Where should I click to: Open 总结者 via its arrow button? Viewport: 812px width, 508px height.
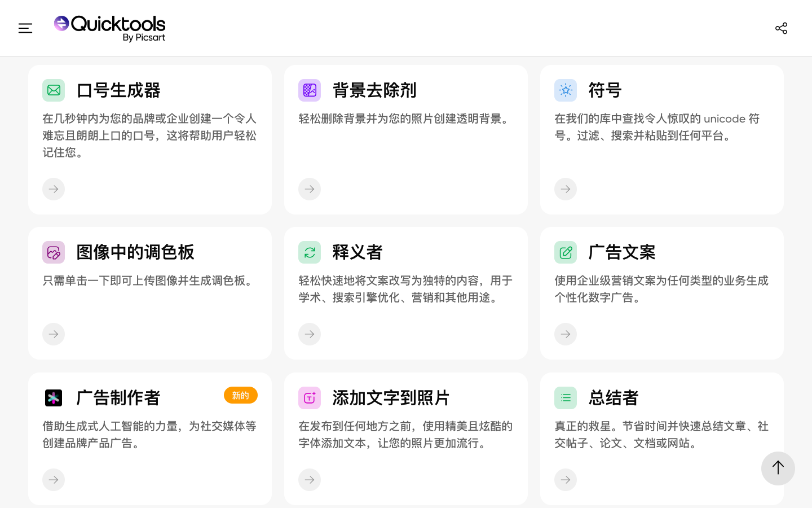566,480
